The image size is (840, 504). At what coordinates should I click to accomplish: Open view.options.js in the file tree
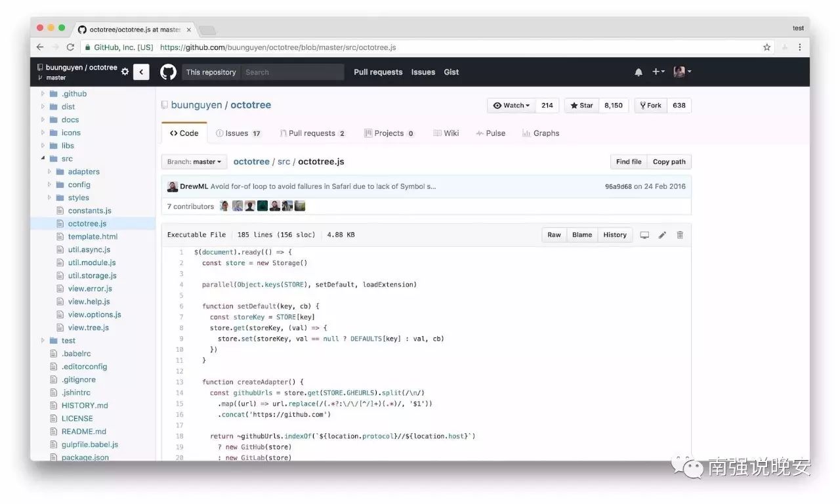point(94,314)
